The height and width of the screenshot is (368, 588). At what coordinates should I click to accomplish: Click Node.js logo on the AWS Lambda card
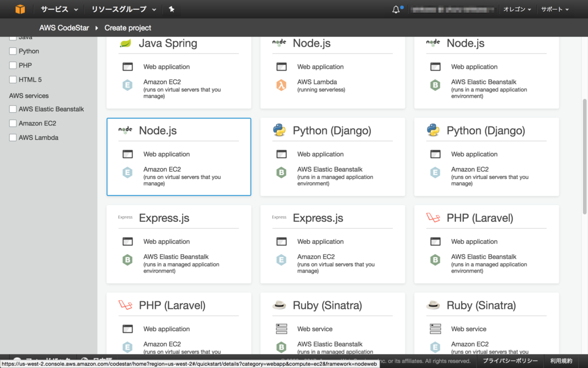pos(279,43)
